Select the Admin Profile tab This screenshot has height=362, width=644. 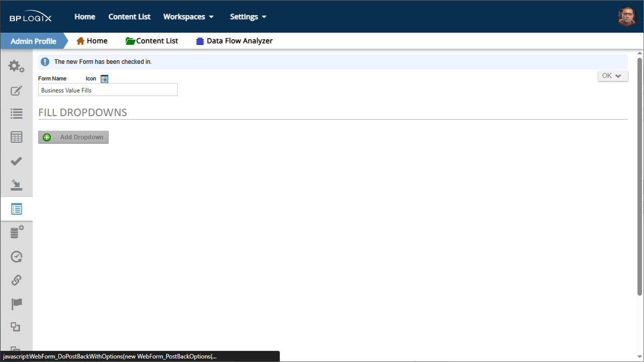tap(33, 41)
